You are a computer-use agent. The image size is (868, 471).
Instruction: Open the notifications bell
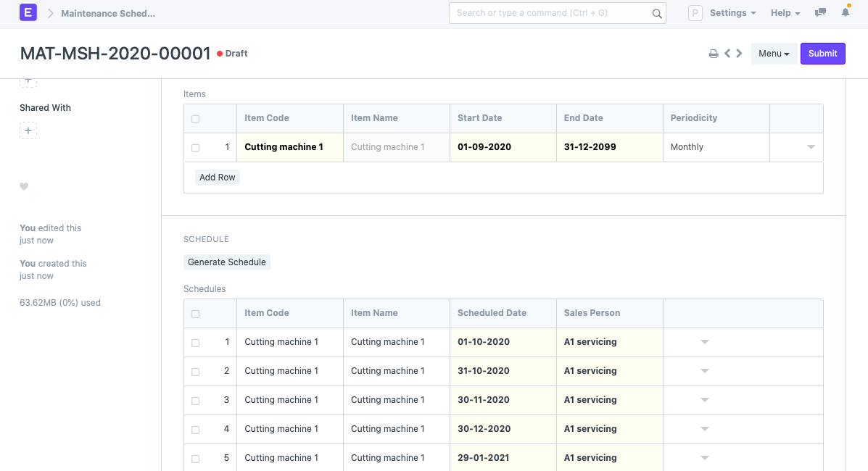tap(846, 12)
